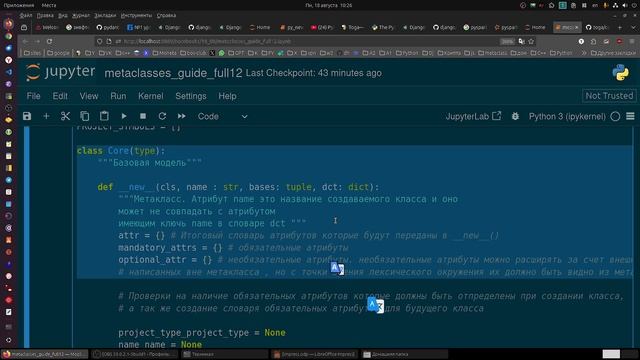This screenshot has width=640, height=360.
Task: Restart kernel and run all cells
Action: pos(182,116)
